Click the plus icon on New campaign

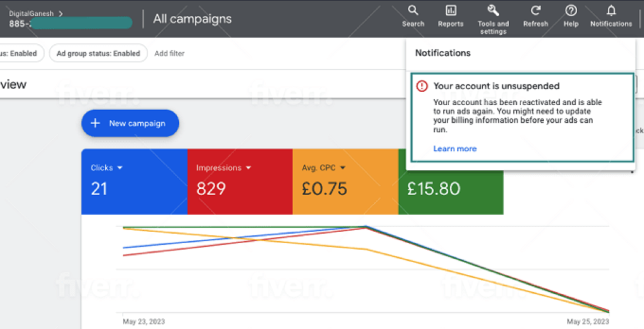[95, 123]
